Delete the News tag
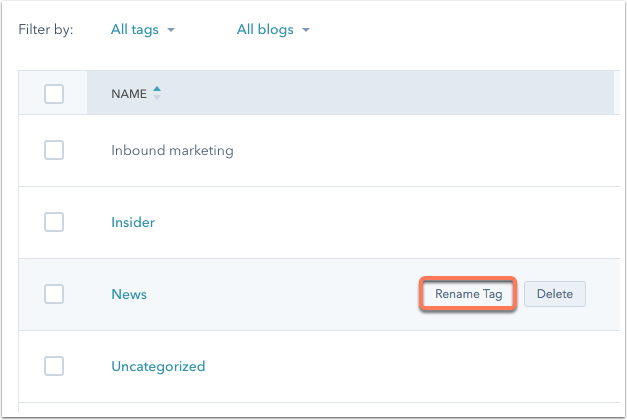 (x=555, y=294)
